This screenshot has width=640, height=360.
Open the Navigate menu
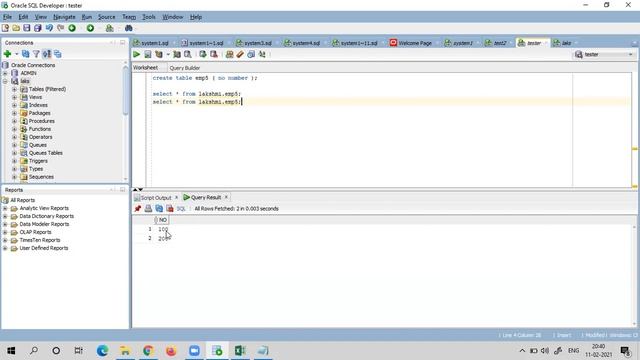[x=64, y=17]
